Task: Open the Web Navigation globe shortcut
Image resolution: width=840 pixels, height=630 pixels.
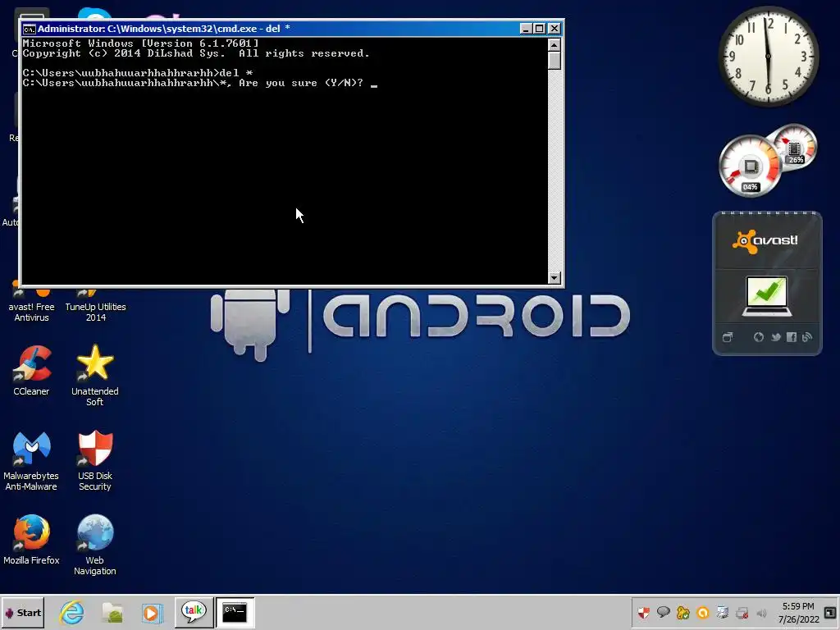Action: click(x=95, y=545)
